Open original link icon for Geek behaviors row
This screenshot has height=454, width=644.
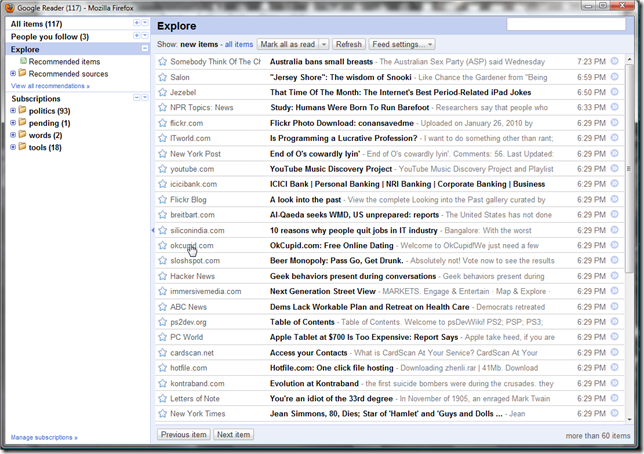pyautogui.click(x=614, y=276)
